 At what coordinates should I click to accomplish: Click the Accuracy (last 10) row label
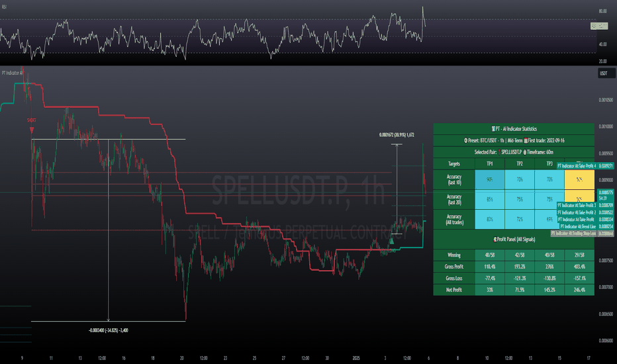454,179
